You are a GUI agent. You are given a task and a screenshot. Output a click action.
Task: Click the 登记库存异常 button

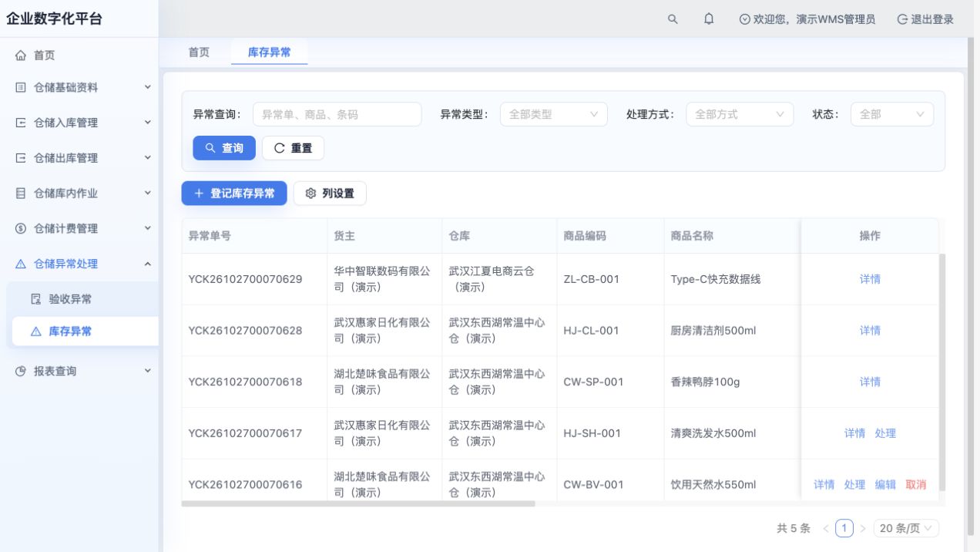point(234,194)
